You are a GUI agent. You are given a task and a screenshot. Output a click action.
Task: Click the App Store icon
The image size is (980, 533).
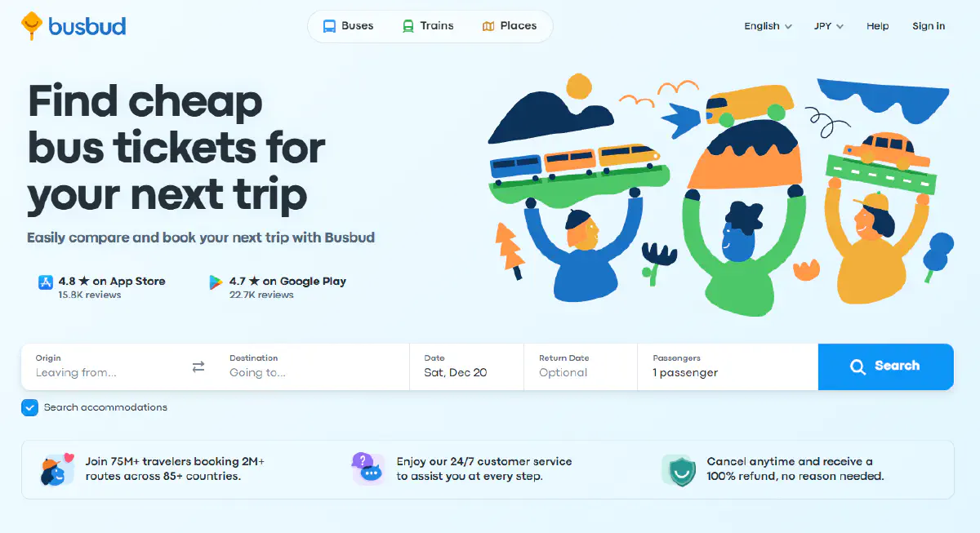46,282
